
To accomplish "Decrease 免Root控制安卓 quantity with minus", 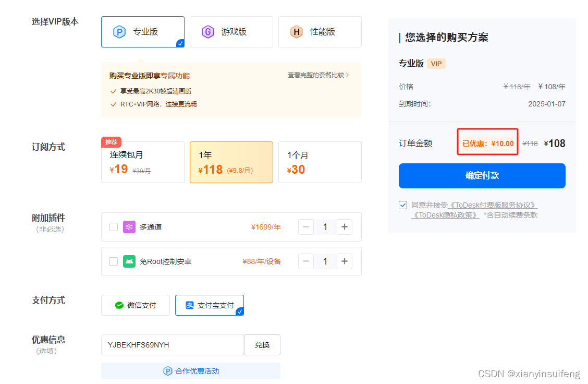I will pyautogui.click(x=306, y=261).
